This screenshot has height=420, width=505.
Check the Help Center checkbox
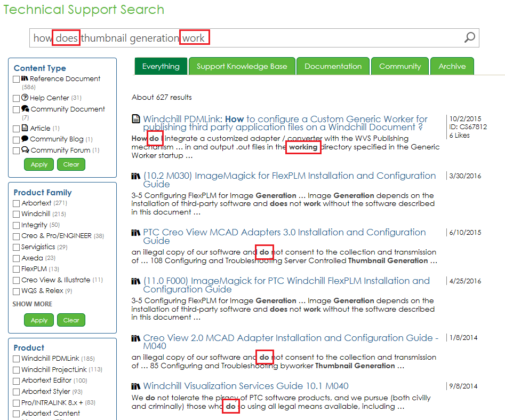tap(16, 98)
